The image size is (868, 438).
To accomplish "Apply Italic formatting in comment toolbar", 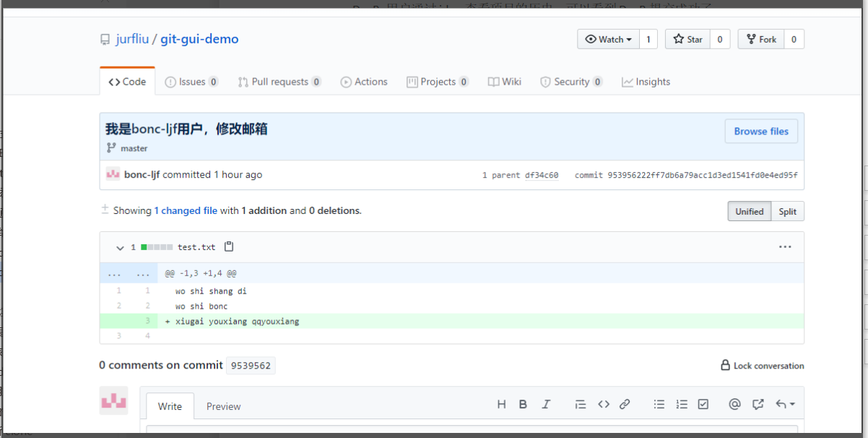I will pyautogui.click(x=545, y=404).
